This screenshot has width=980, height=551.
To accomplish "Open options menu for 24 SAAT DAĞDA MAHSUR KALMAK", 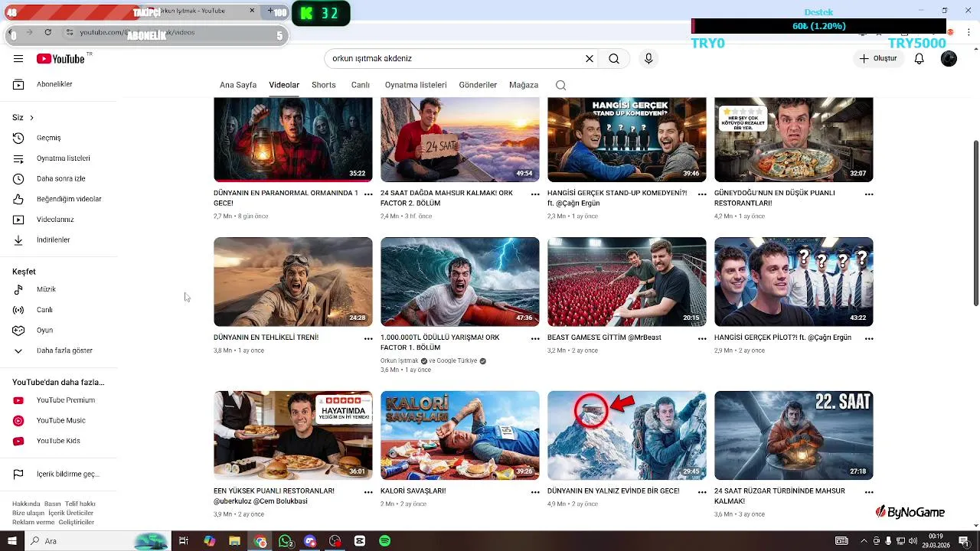I will tap(535, 194).
